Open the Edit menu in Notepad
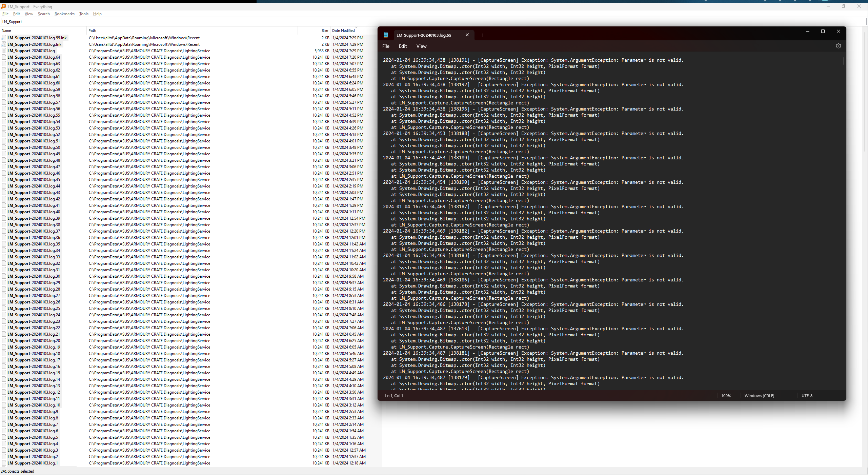Screen dimensions: 868x475 click(x=402, y=46)
